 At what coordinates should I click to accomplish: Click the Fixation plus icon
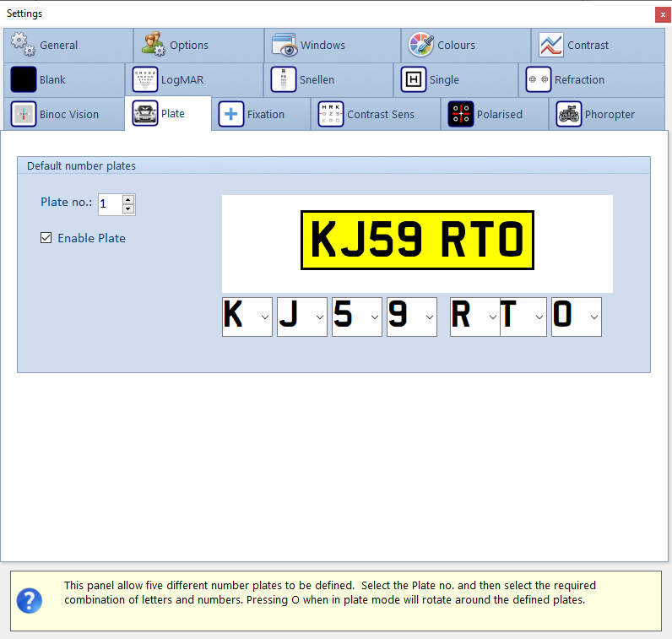click(231, 114)
